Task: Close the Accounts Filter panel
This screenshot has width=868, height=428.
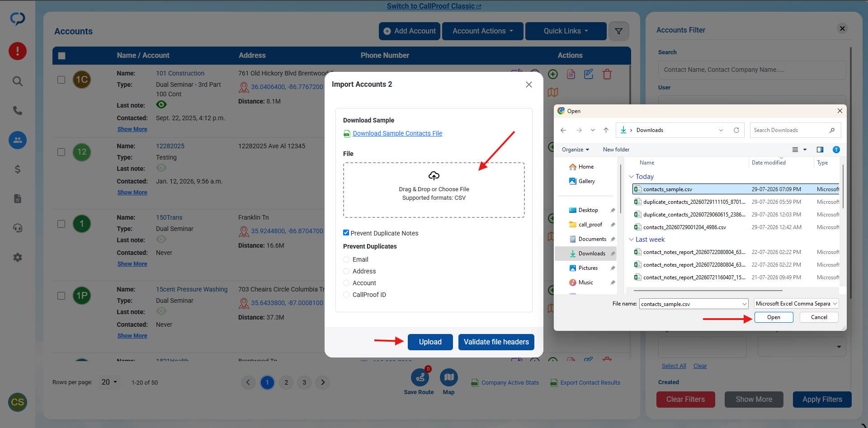Action: 842,28
